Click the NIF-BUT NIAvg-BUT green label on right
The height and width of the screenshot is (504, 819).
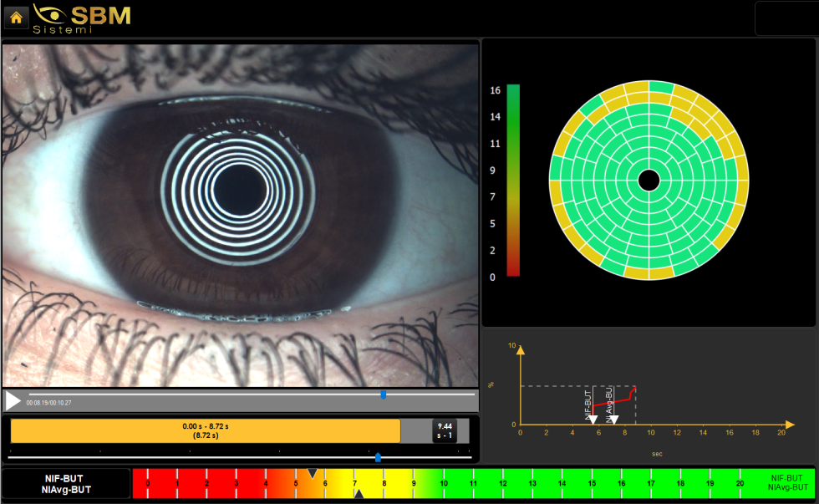point(787,483)
